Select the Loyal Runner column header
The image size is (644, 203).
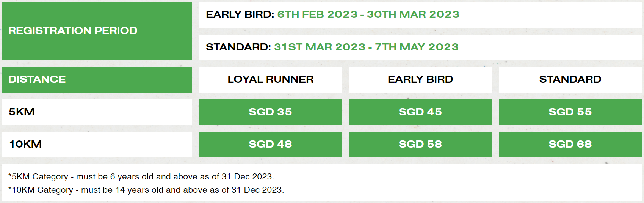(270, 79)
